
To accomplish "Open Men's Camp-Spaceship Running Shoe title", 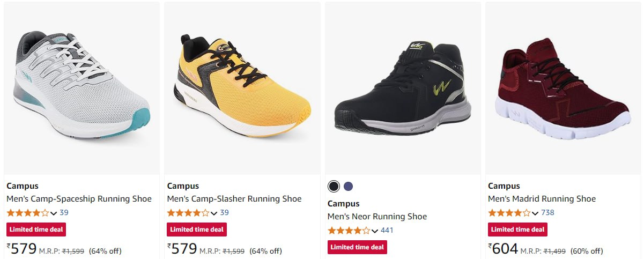I will [79, 199].
